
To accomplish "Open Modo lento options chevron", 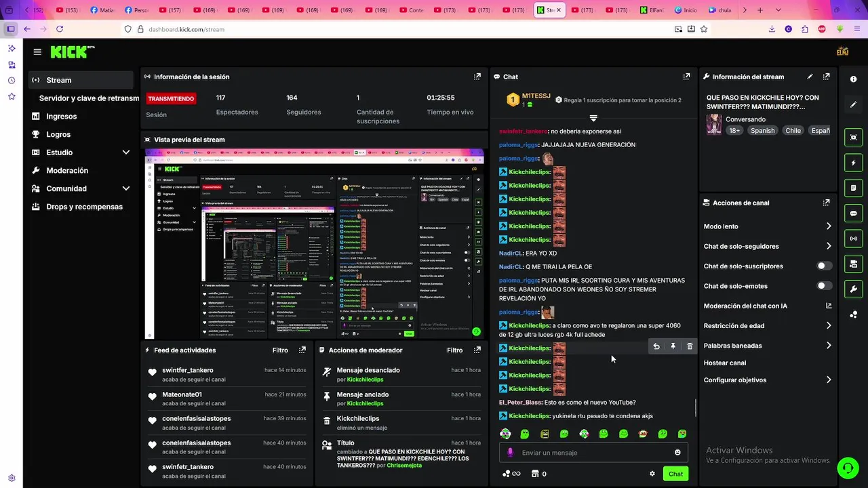I will click(829, 226).
